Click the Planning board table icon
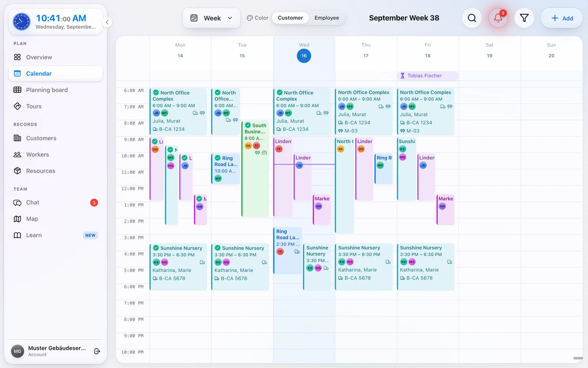The width and height of the screenshot is (588, 368). [x=18, y=90]
